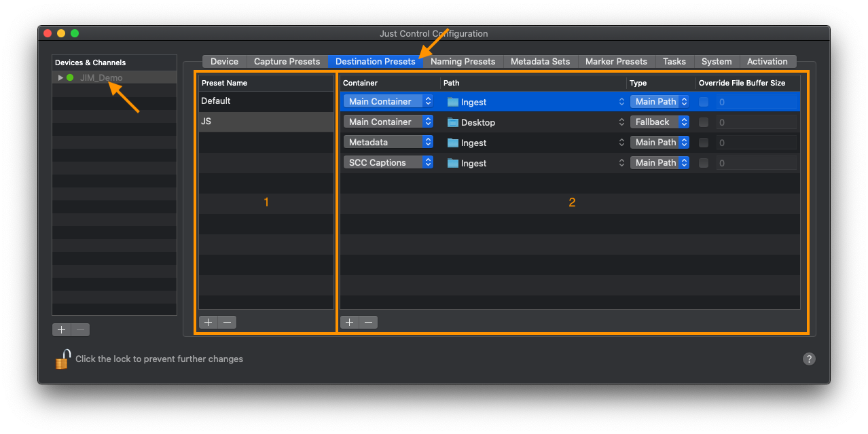Remove preset with minus under Preset Name
This screenshot has height=434, width=868.
[x=227, y=322]
